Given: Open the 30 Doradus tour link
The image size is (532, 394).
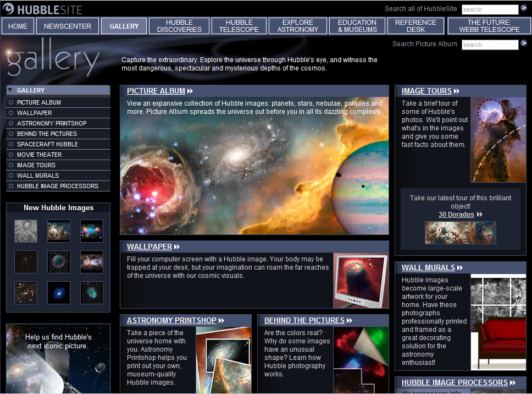Looking at the screenshot, I should click(456, 215).
